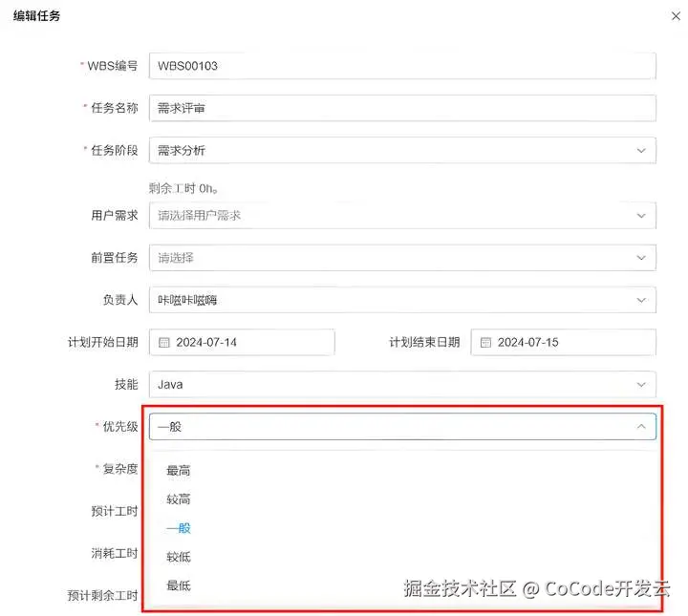Select 较低 priority option

pos(178,557)
